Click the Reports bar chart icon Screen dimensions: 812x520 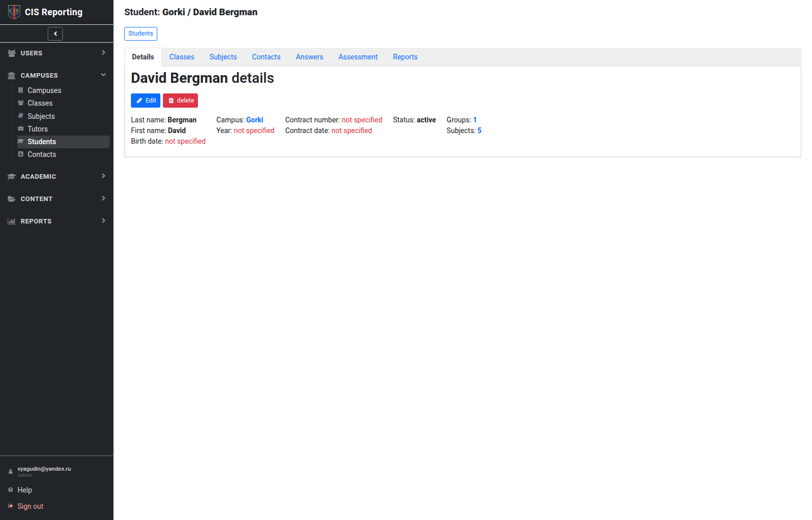pos(12,221)
